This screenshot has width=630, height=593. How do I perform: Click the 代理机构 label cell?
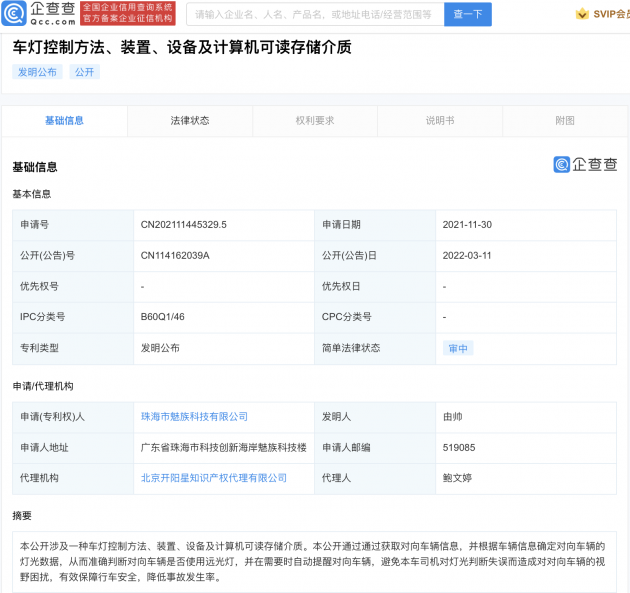tap(73, 478)
